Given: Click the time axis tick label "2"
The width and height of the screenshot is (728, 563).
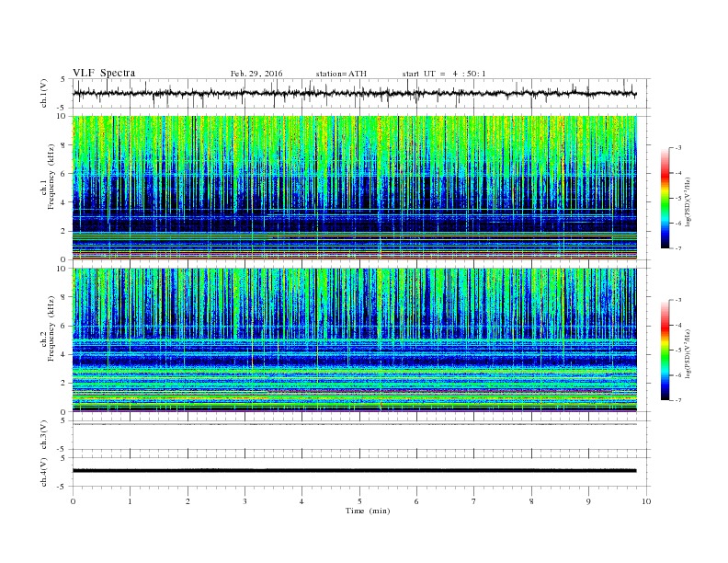Looking at the screenshot, I should tap(188, 501).
